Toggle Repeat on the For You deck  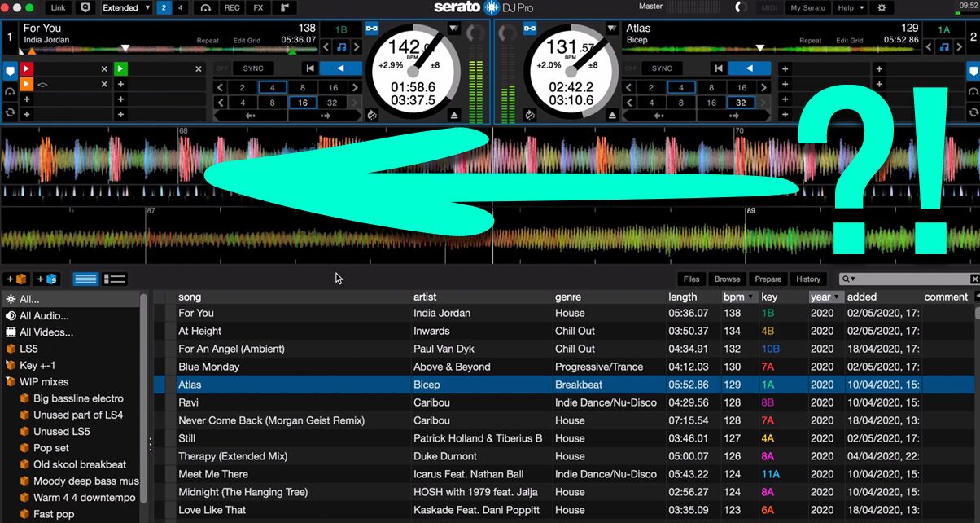(208, 40)
